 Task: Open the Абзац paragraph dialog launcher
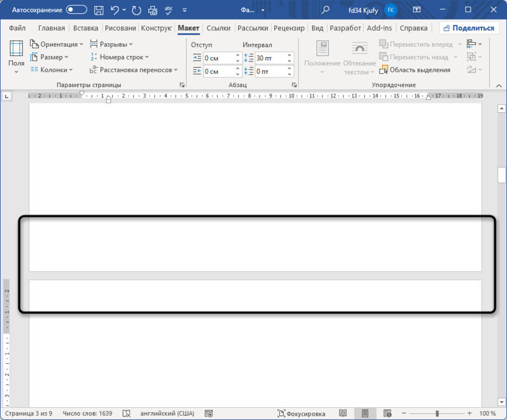[x=294, y=85]
